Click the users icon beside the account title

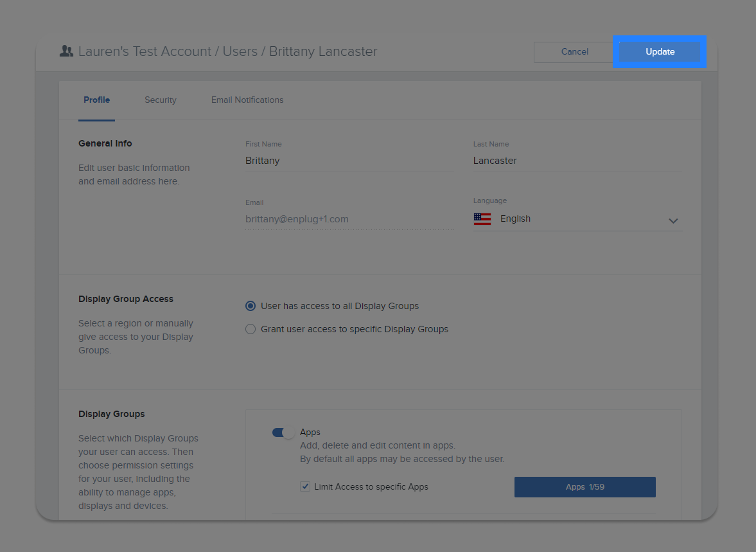tap(66, 51)
